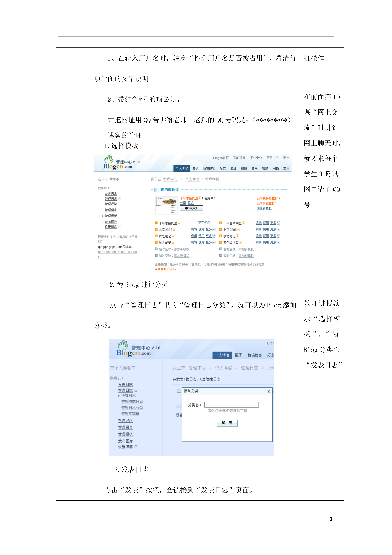
Task: Collapse 管理日志 minus box in 添加分类 screenshot
Action: click(x=136, y=390)
